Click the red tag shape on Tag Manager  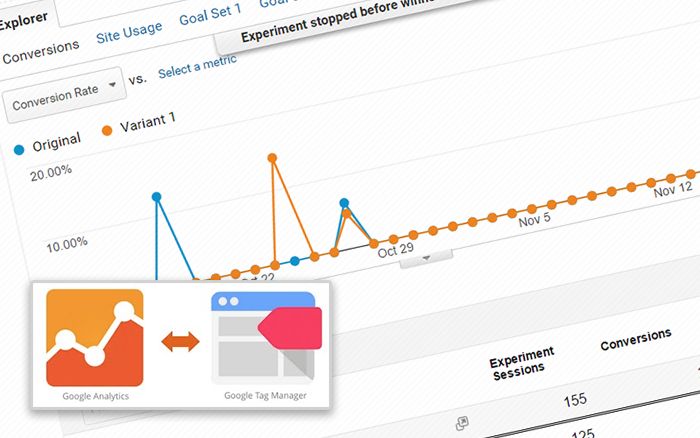tap(290, 329)
